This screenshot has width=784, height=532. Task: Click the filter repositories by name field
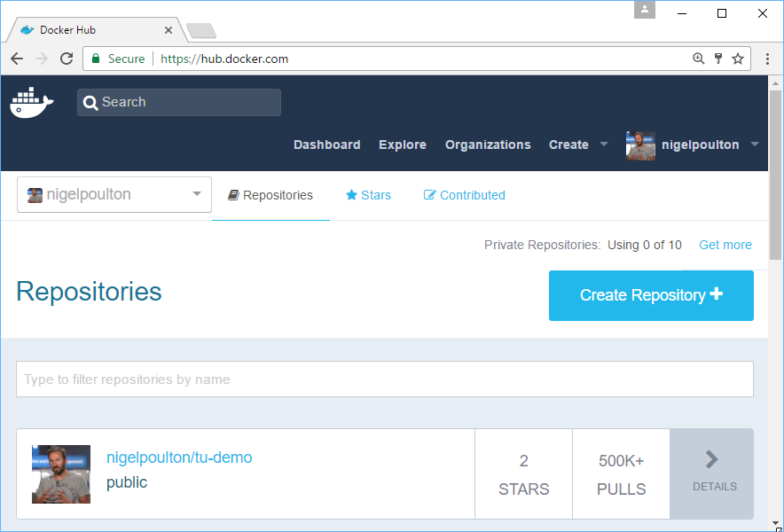tap(384, 379)
